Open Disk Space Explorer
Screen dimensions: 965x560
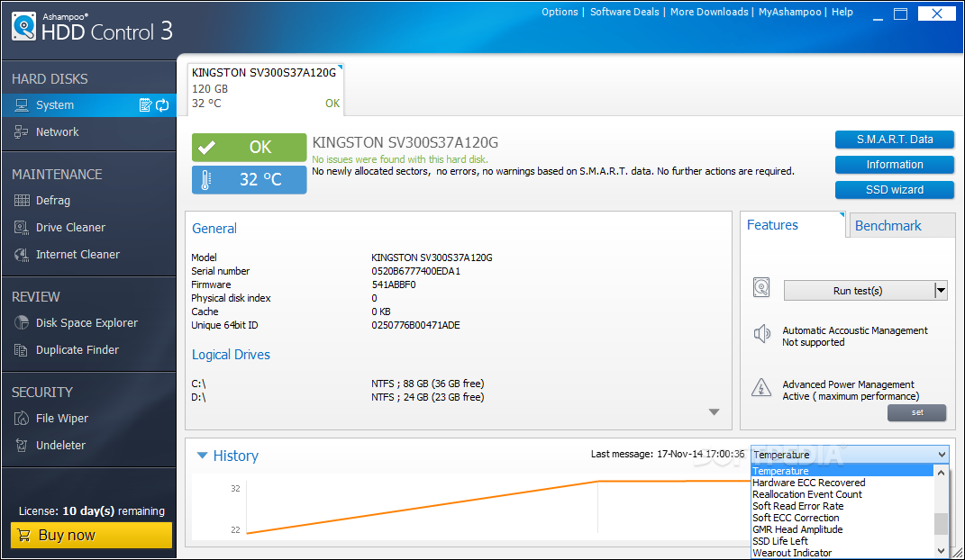pyautogui.click(x=88, y=322)
